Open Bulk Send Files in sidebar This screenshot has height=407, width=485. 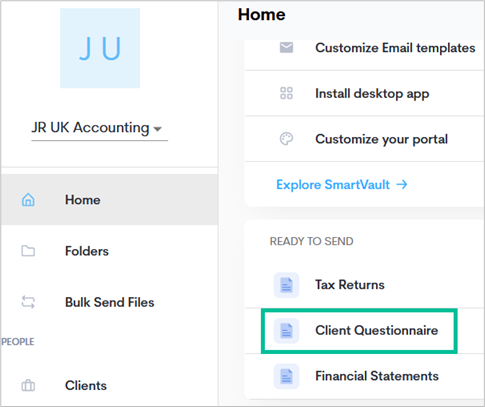click(109, 302)
